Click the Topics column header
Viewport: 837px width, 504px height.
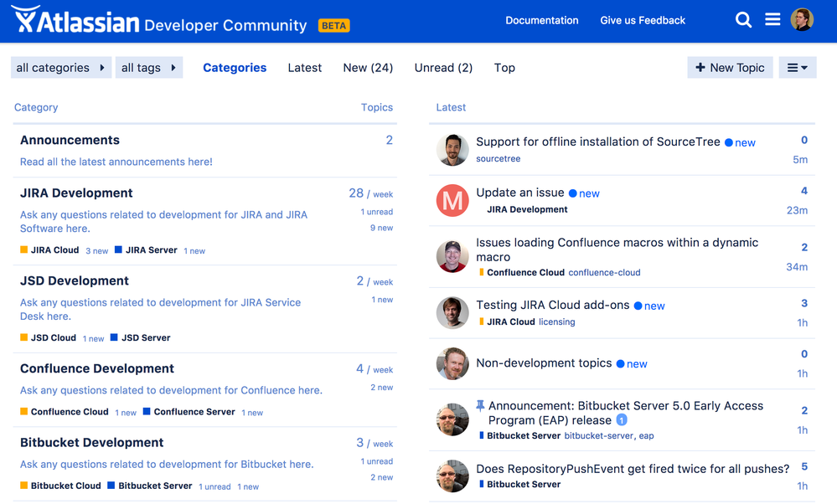click(377, 107)
